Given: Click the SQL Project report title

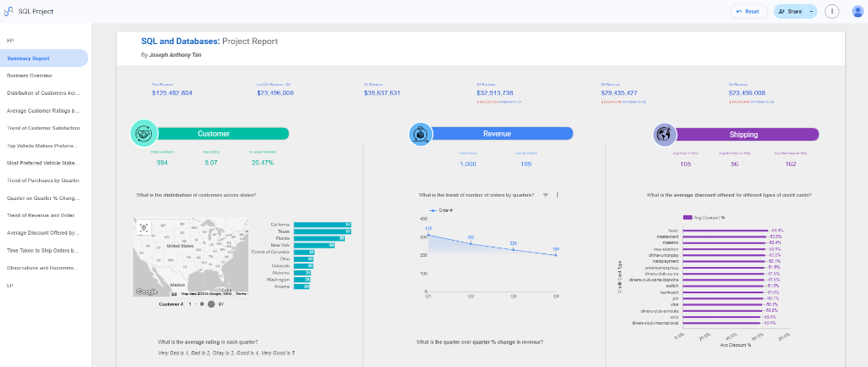Looking at the screenshot, I should pyautogui.click(x=36, y=11).
